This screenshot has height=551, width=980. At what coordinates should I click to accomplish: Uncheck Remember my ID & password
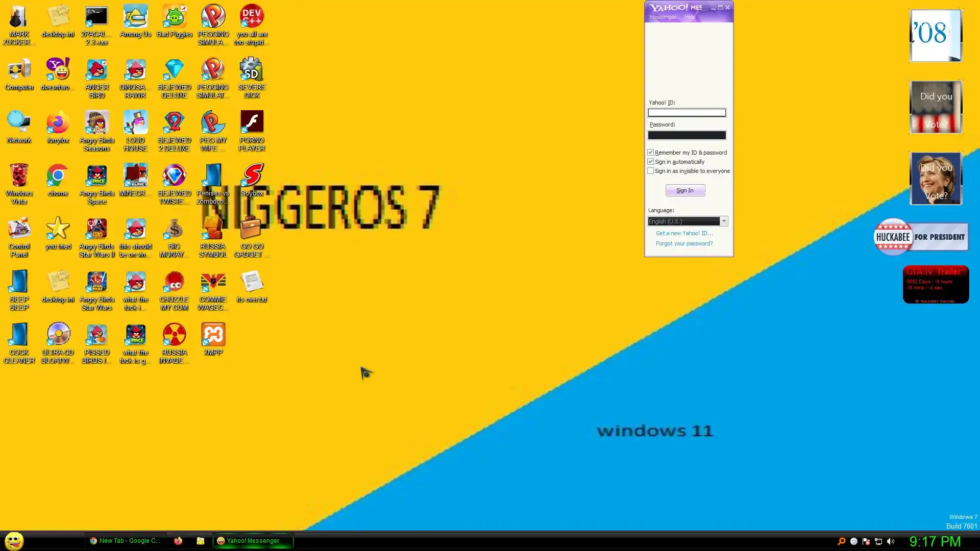click(x=651, y=153)
